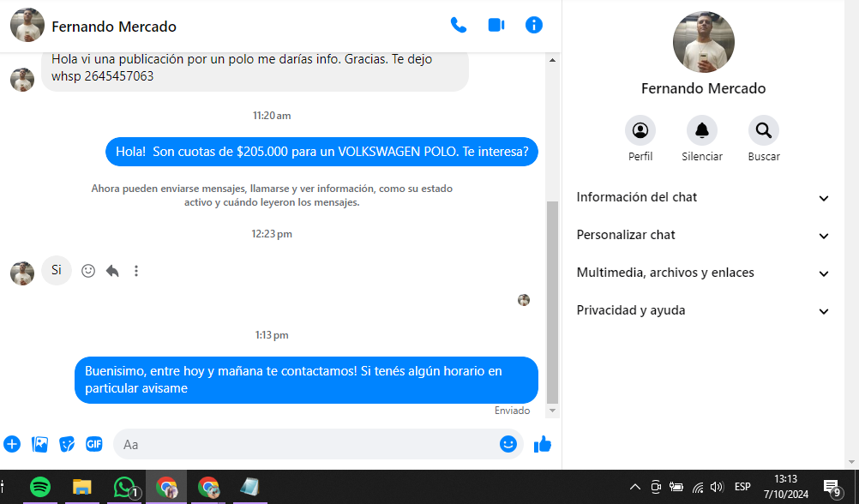
Task: Click the battery status tray icon
Action: click(676, 487)
